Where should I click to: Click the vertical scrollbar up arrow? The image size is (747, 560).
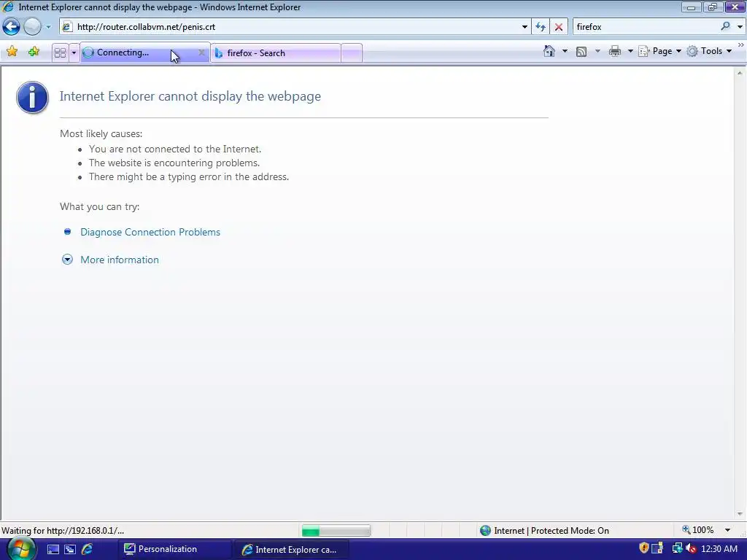click(x=740, y=74)
